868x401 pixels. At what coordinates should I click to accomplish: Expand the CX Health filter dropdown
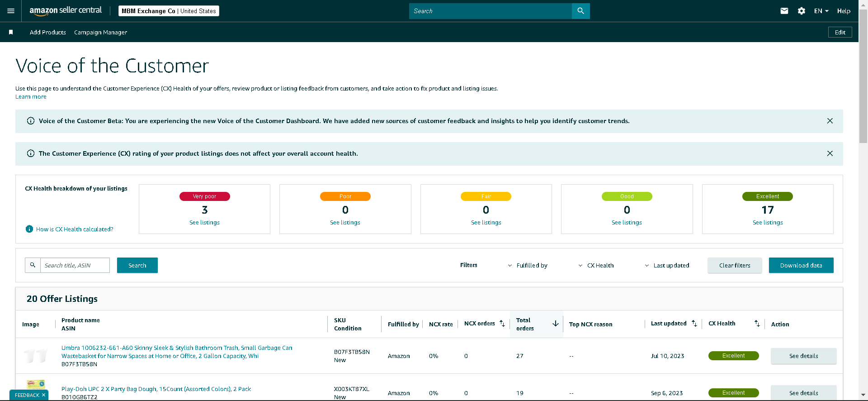(596, 265)
